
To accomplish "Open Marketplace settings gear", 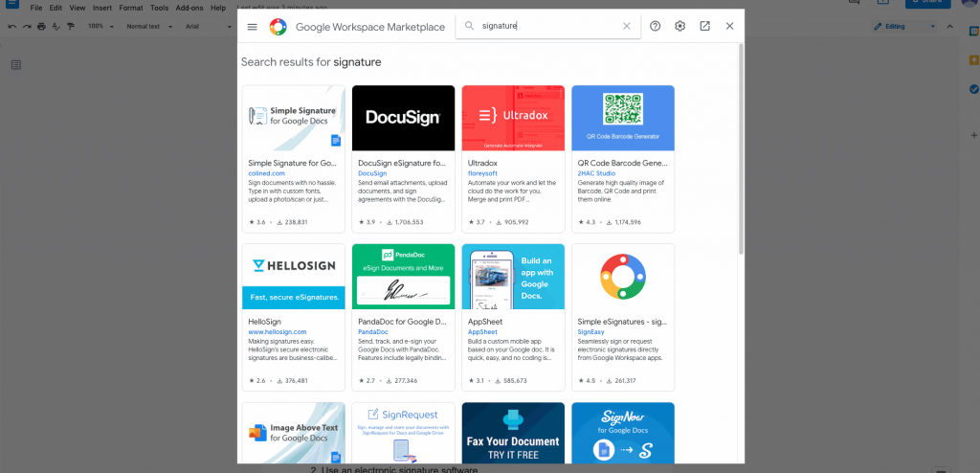I will click(x=680, y=26).
